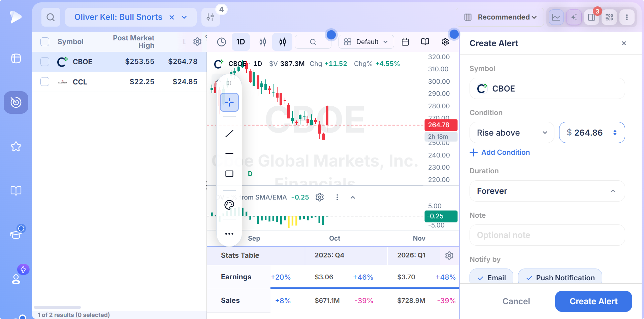
Task: Open the calendar icon on chart toolbar
Action: pyautogui.click(x=406, y=42)
